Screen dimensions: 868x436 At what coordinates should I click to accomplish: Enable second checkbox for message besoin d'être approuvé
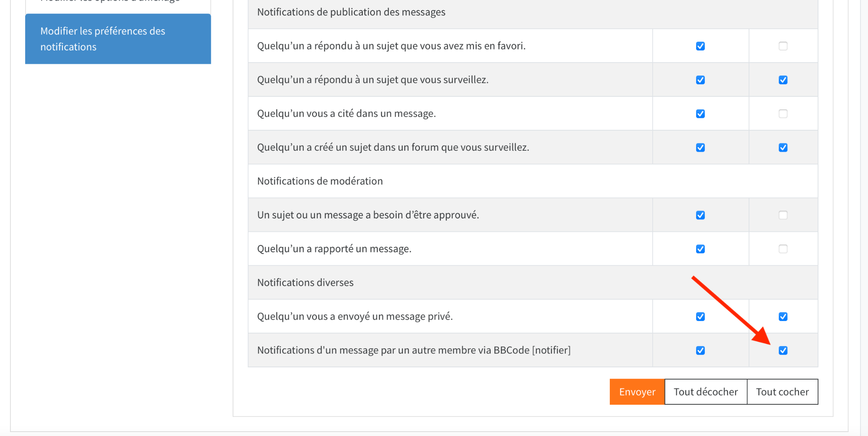tap(783, 215)
